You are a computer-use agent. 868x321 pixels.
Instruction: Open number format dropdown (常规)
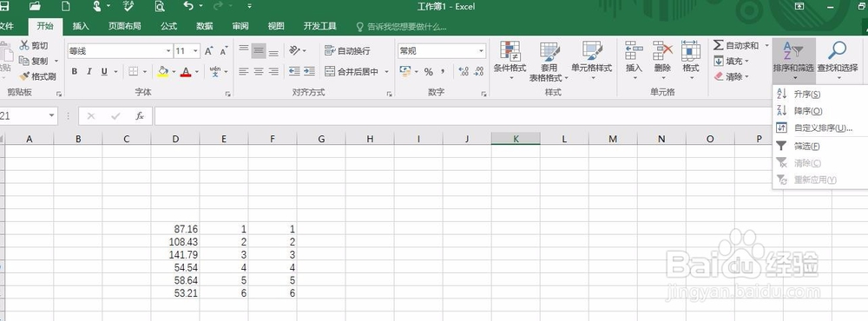pos(481,51)
